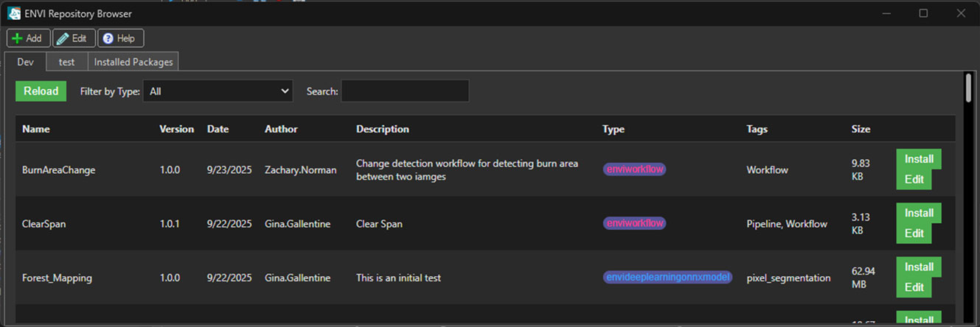Switch to the Dev tab

26,62
